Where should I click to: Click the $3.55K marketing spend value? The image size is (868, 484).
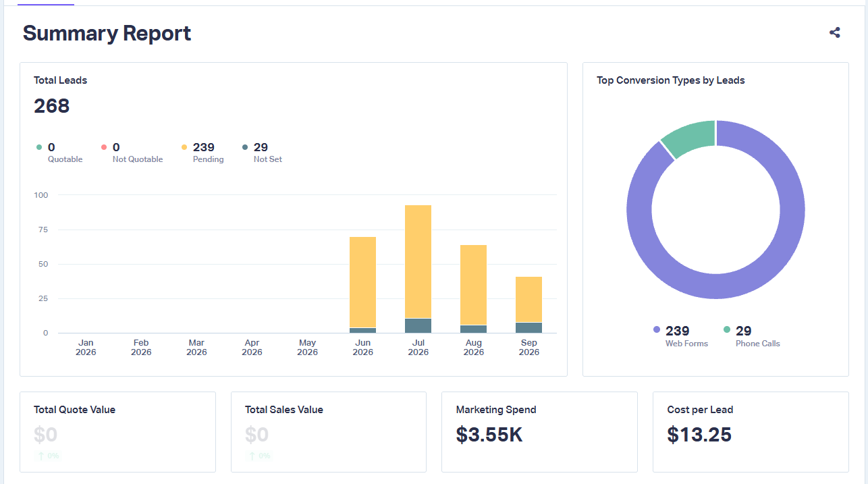coord(489,434)
